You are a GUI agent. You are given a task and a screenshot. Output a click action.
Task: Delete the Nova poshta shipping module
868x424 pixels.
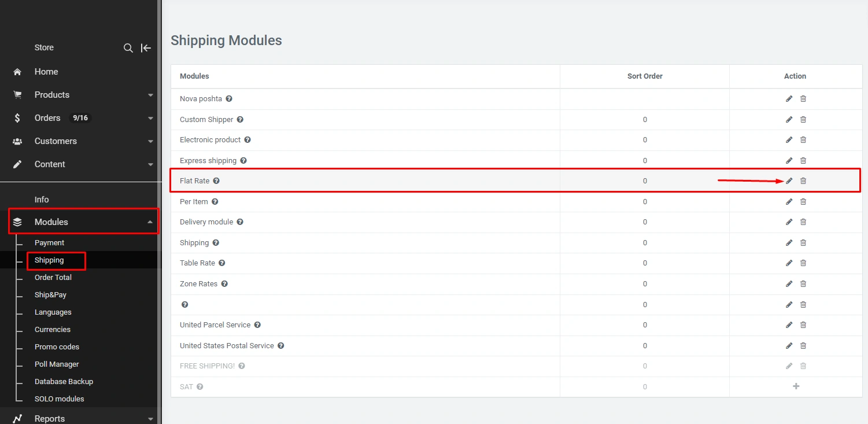click(803, 99)
